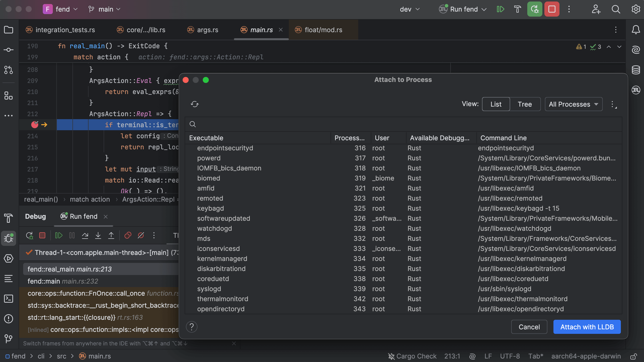This screenshot has width=644, height=362.
Task: Click the Attach with LLDB button
Action: coord(587,327)
